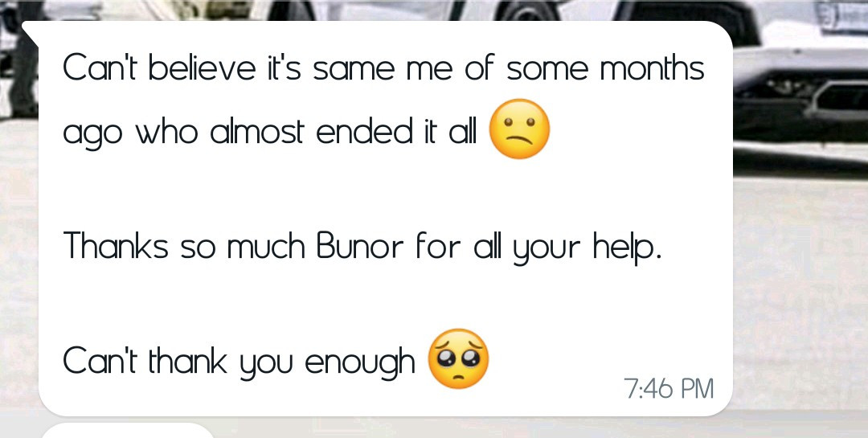Click the word "believe" in first line
Screen dimensions: 868x438
202,68
